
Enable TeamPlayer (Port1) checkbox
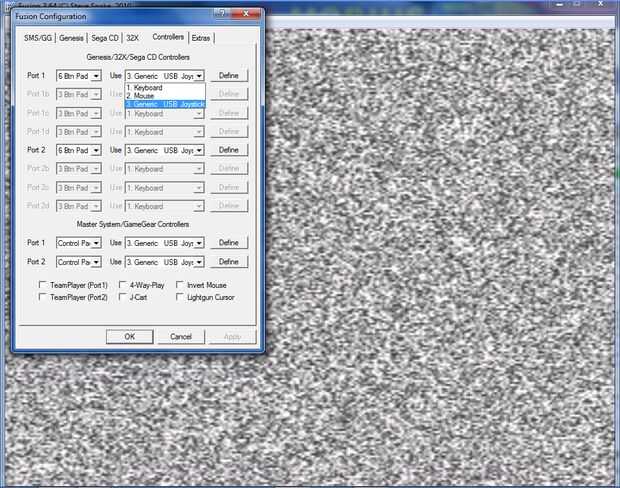pos(42,285)
